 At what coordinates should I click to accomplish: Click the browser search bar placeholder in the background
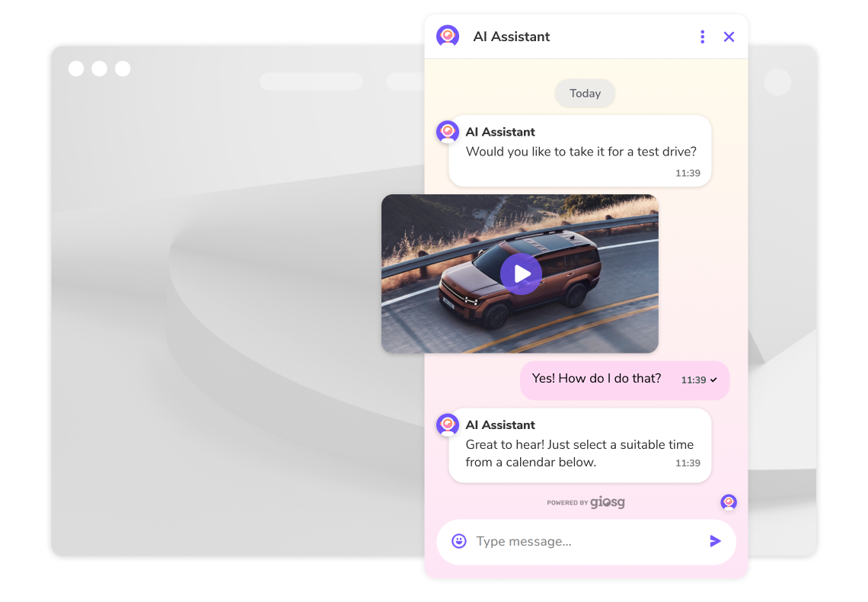[311, 82]
